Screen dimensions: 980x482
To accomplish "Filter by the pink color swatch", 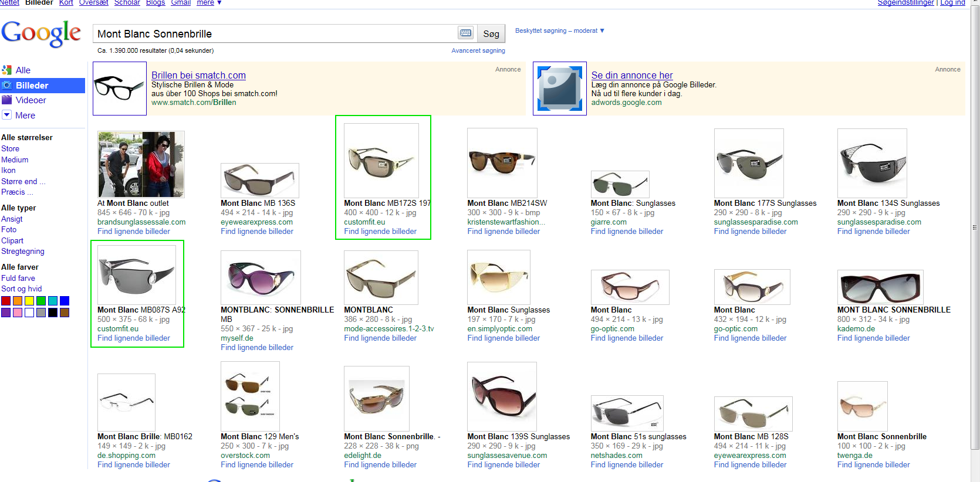I will [x=18, y=313].
